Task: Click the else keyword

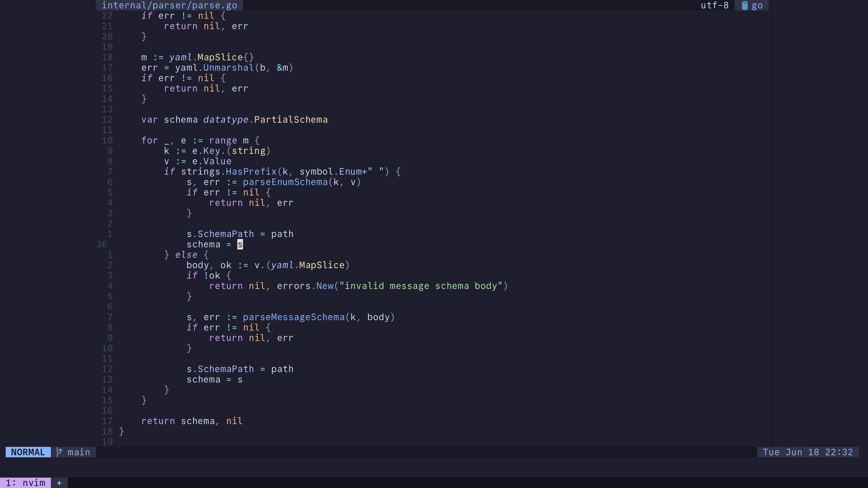Action: (x=186, y=255)
